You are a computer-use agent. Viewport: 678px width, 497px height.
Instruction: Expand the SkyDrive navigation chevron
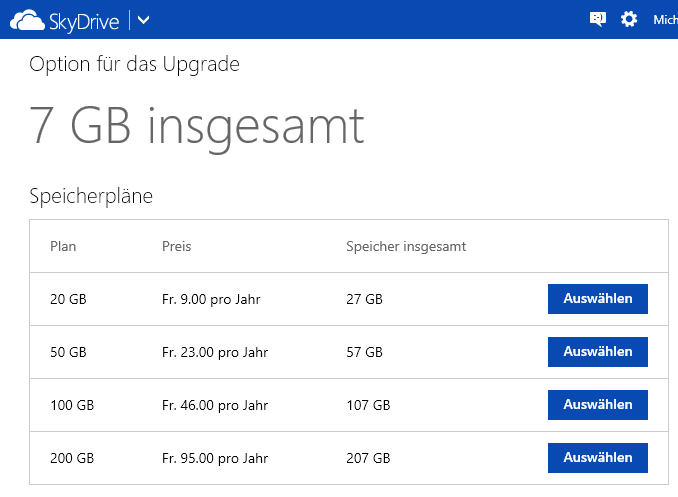[x=143, y=20]
